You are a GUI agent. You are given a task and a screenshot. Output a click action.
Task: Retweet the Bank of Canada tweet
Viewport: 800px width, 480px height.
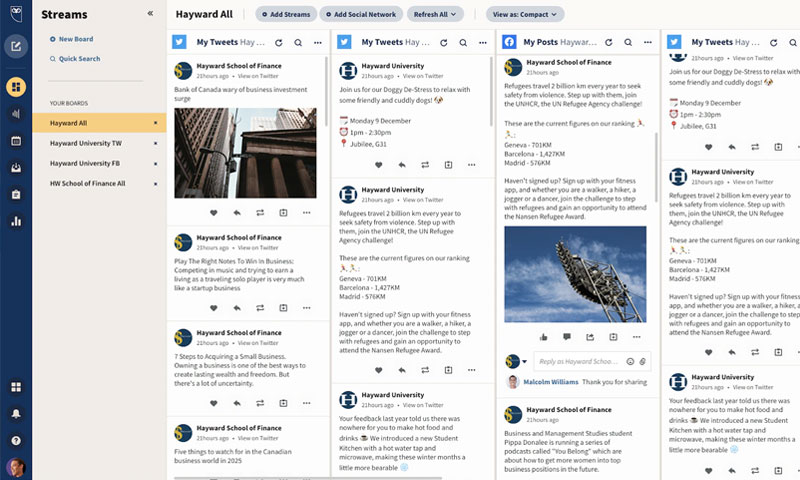click(x=260, y=213)
